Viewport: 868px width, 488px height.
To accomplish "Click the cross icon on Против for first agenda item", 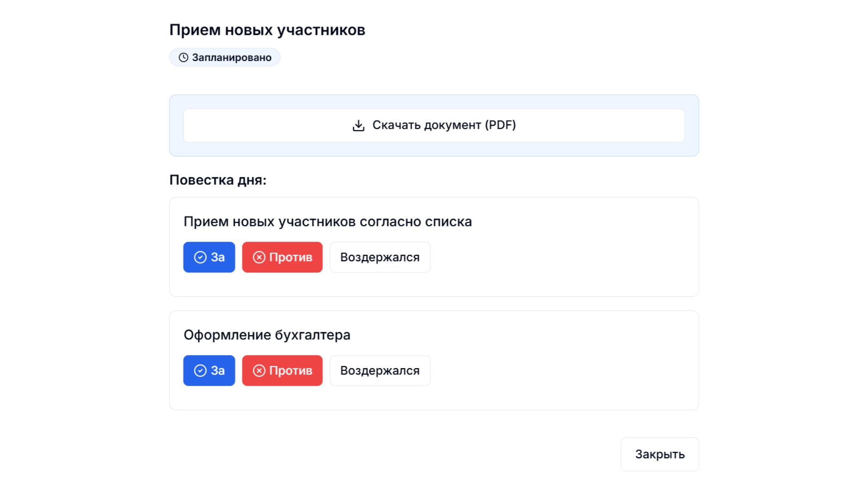I will 259,257.
